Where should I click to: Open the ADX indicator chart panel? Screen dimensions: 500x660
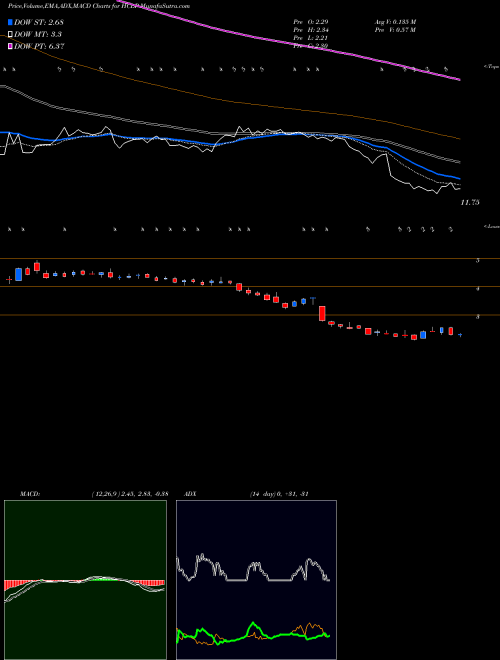point(256,580)
